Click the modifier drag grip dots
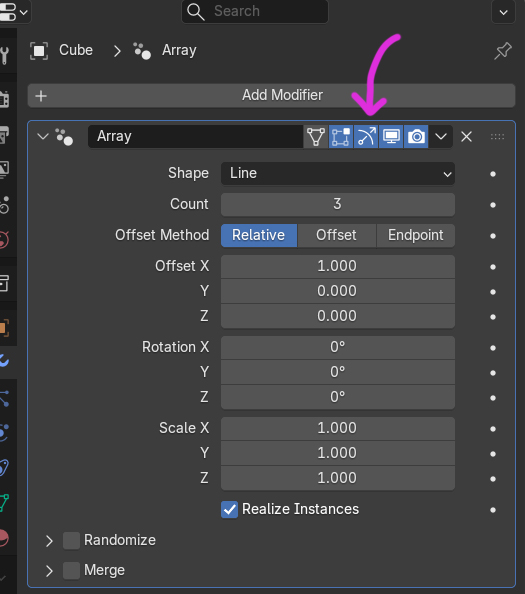The image size is (525, 594). point(497,137)
